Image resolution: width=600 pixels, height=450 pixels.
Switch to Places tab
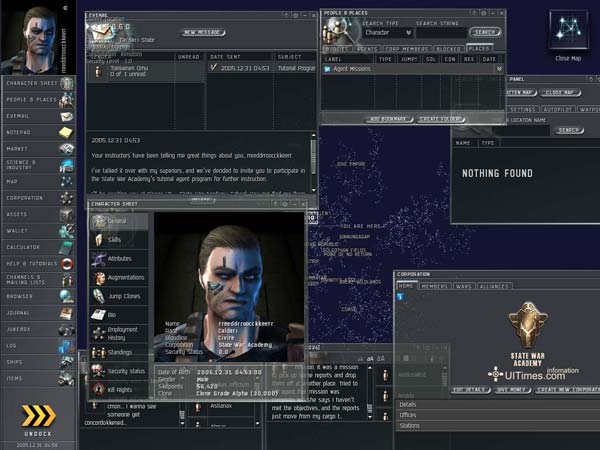tap(479, 49)
